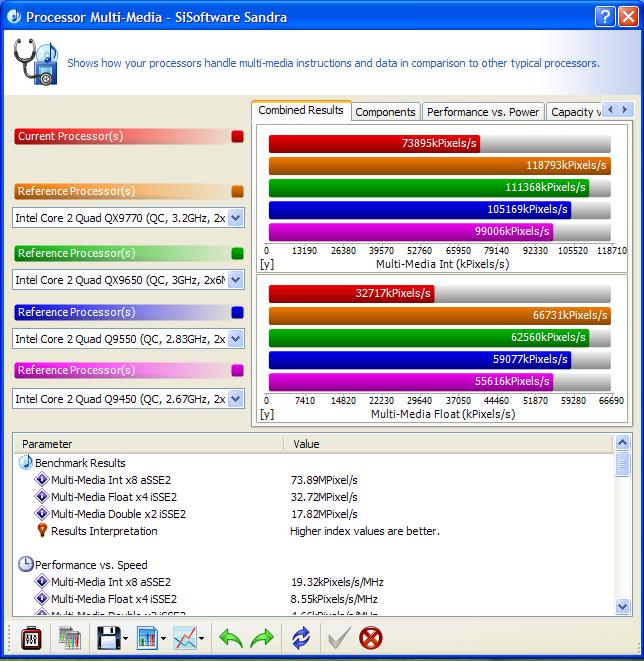This screenshot has height=661, width=644.
Task: Click the Multi-Media Int chart [y] label
Action: tap(267, 265)
